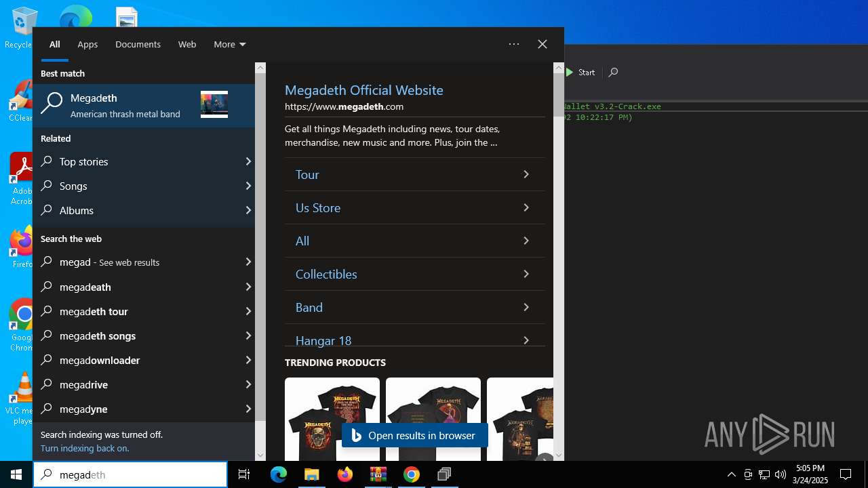868x488 pixels.
Task: Open the volume tray icon
Action: [x=781, y=474]
